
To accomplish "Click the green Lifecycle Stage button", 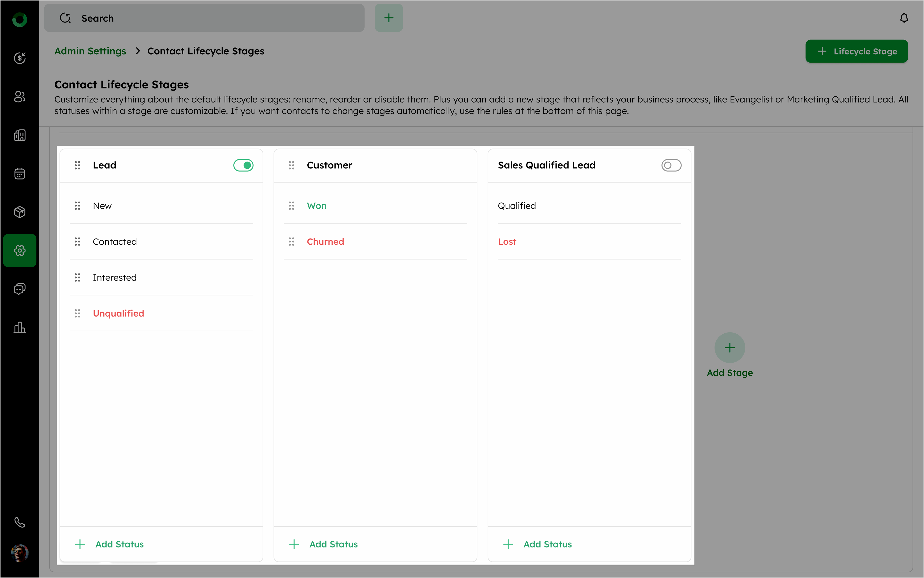I will click(856, 51).
